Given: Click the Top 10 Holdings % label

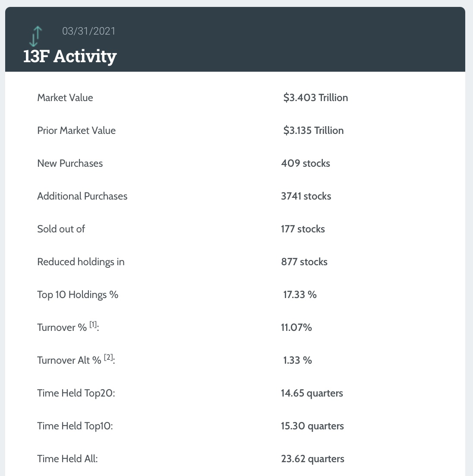Looking at the screenshot, I should pos(78,295).
